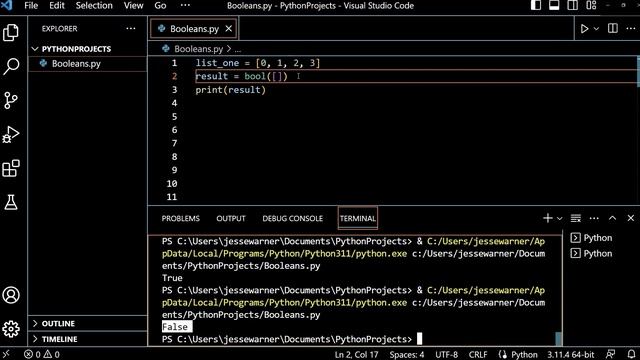Viewport: 640px width, 360px height.
Task: Switch to the DEBUG CONSOLE tab
Action: pyautogui.click(x=292, y=218)
